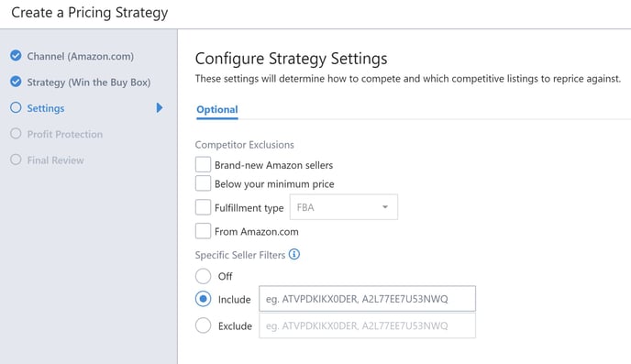Check the Below your minimum price box
Screen dimensions: 631x364
[x=203, y=183]
